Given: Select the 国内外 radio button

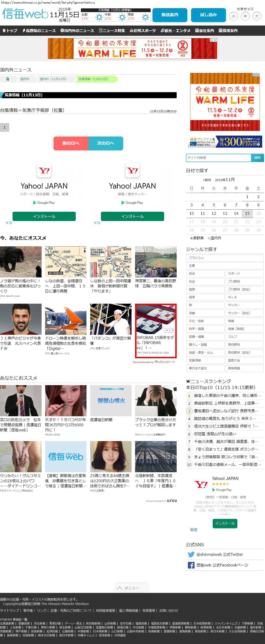Looking at the screenshot, I should 209,238.
